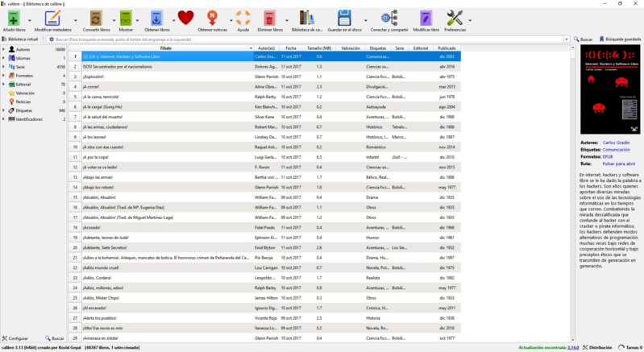The width and height of the screenshot is (644, 352).
Task: Expand the Etiquetas category in the sidebar
Action: (3, 110)
